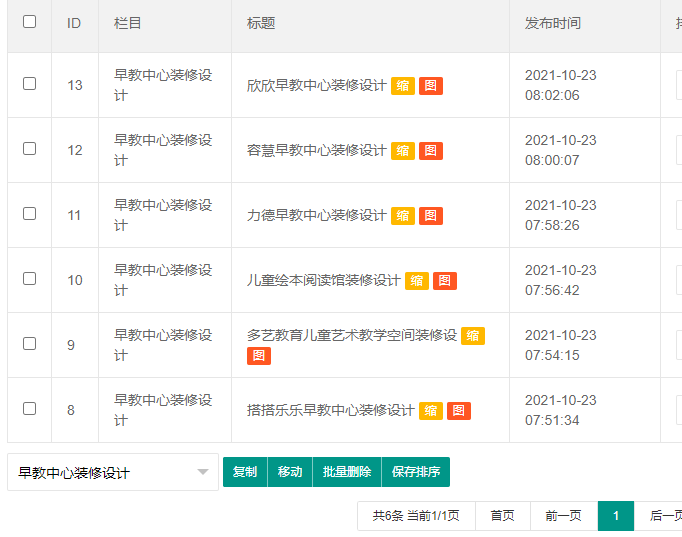The width and height of the screenshot is (682, 537).
Task: Click the 缩 badge on 搭搭乐乐早教中心装修设计
Action: 430,411
